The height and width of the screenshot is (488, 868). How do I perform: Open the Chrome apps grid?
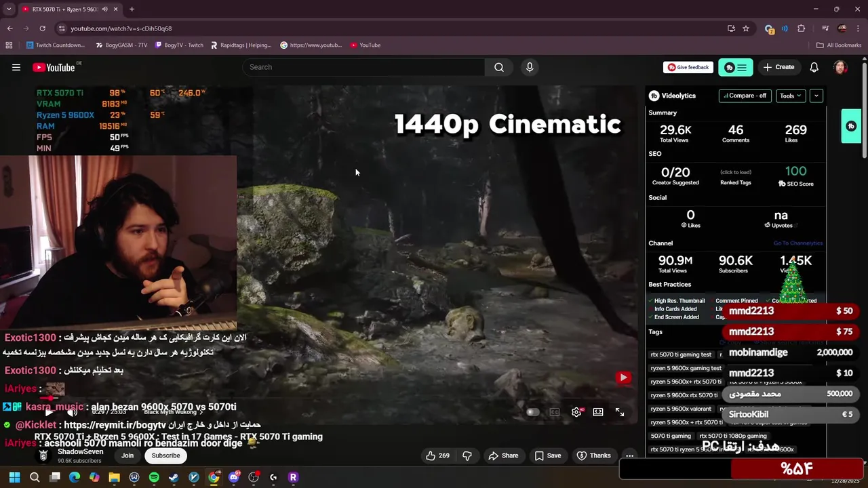[x=9, y=45]
